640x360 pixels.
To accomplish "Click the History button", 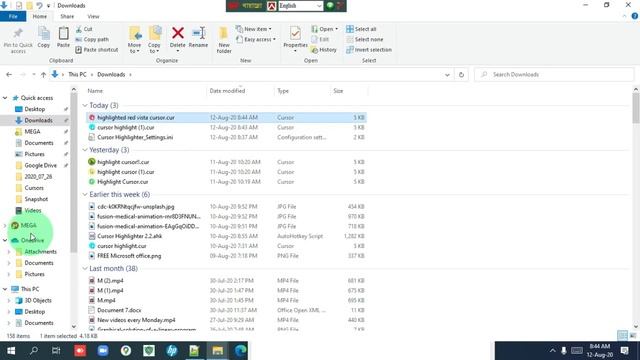I will [x=324, y=49].
